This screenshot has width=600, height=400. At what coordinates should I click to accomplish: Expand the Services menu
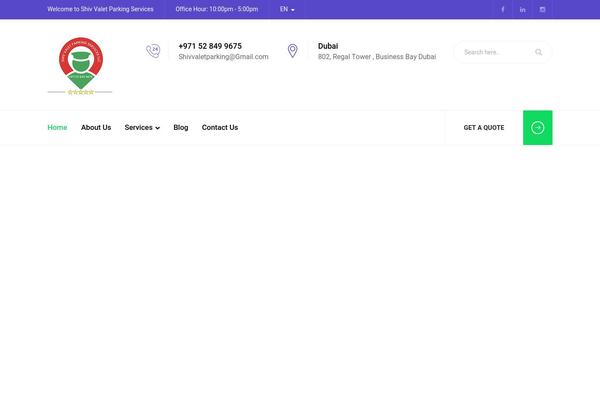[x=142, y=127]
